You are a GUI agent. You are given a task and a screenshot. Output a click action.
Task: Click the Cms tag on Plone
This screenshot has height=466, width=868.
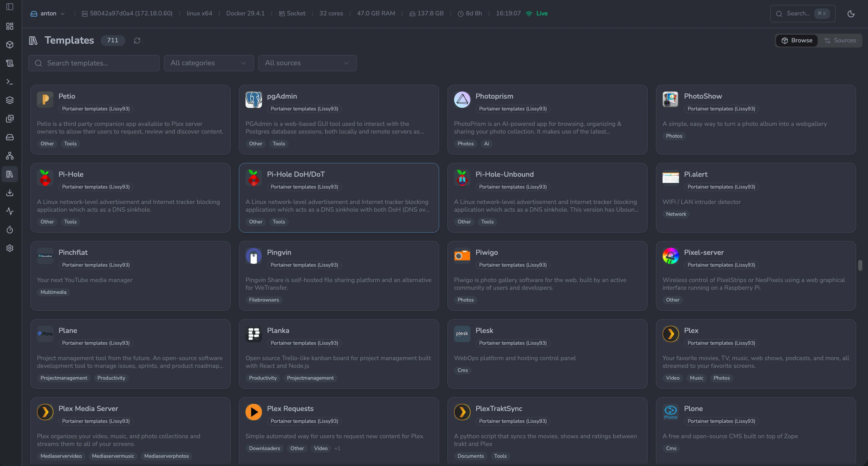(x=671, y=448)
